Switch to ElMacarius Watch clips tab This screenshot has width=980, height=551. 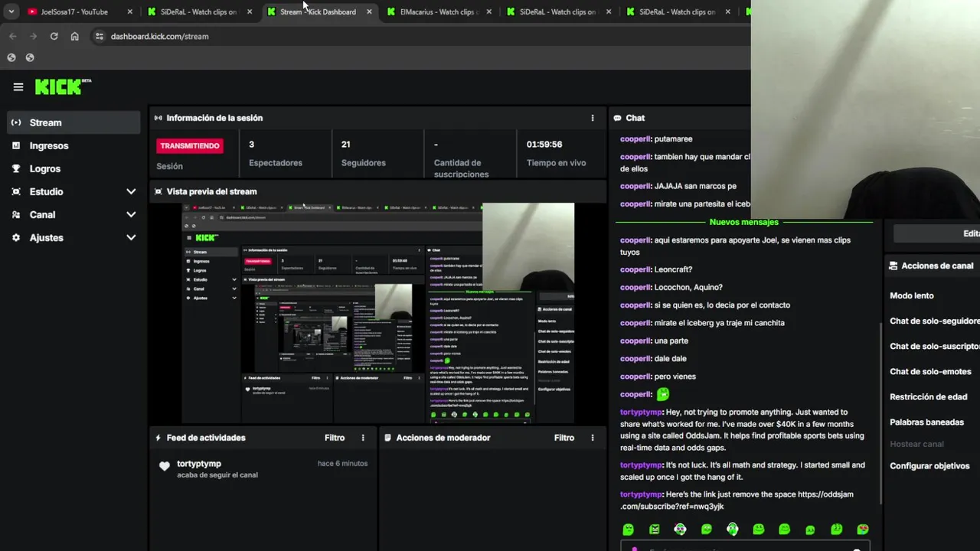(x=440, y=11)
